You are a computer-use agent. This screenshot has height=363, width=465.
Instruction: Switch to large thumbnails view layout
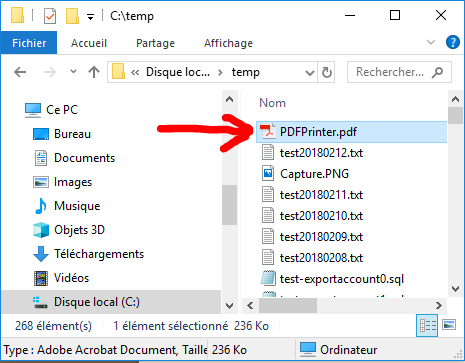coord(449,324)
